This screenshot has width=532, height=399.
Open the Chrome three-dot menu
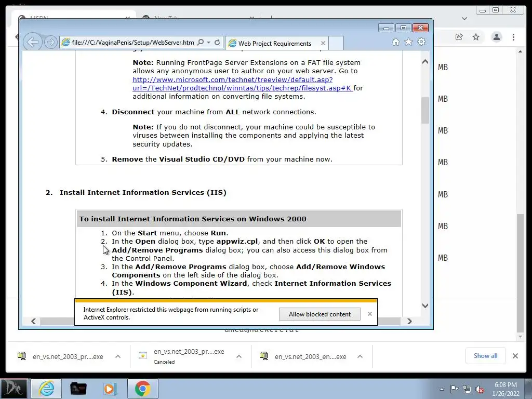coord(513,37)
